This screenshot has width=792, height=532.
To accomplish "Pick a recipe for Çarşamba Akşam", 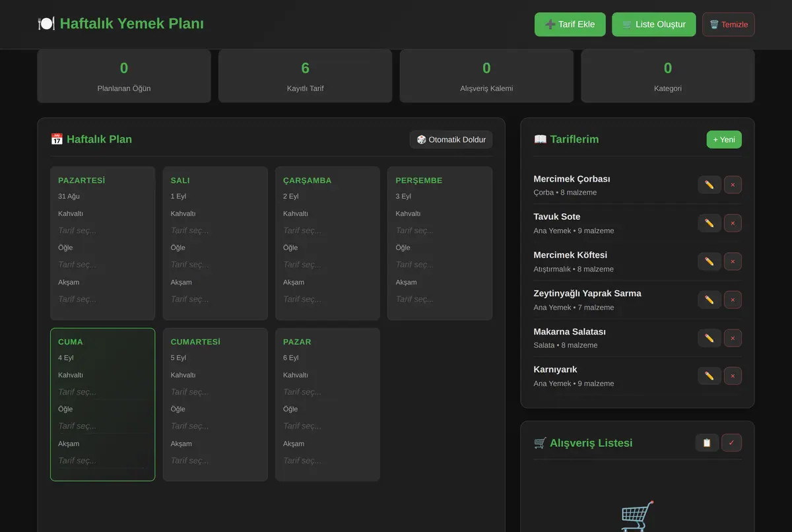I will coord(328,299).
